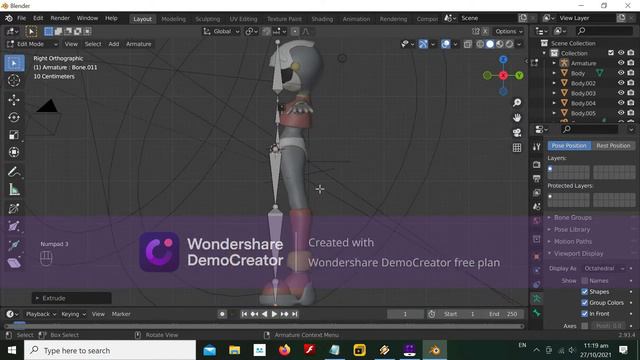Image resolution: width=640 pixels, height=360 pixels.
Task: Open the Object Data armature properties tab
Action: [x=537, y=299]
